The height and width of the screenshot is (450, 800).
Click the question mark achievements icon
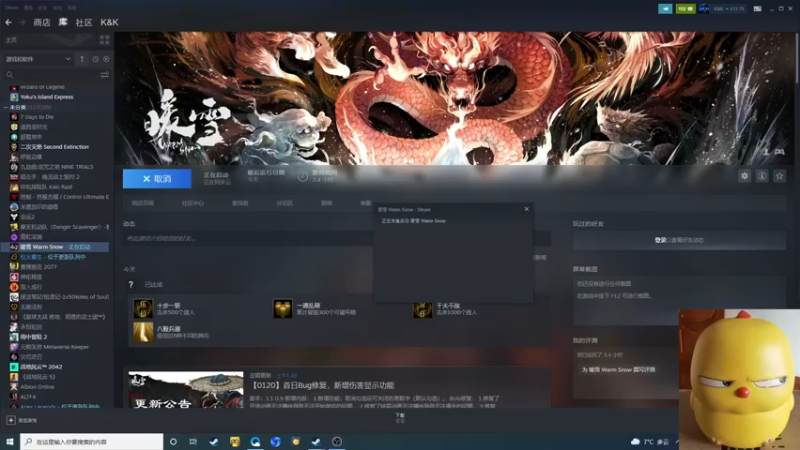[x=131, y=285]
